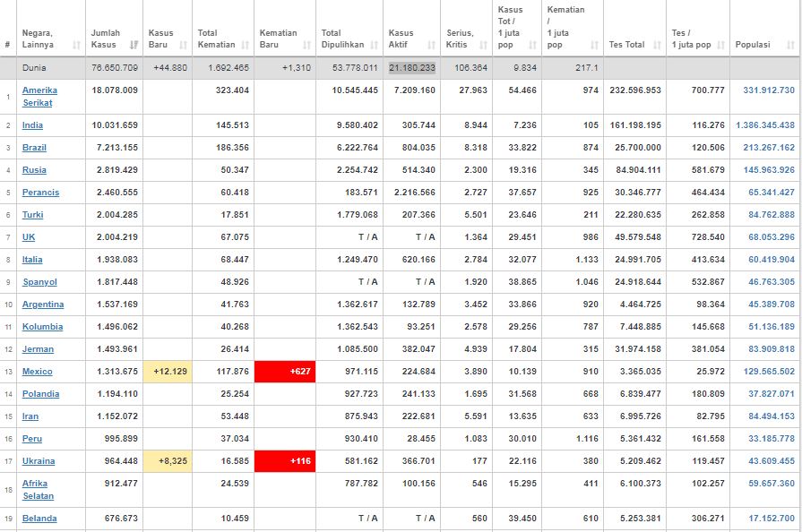802x532 pixels.
Task: Open the Polandia country link
Action: pos(40,394)
